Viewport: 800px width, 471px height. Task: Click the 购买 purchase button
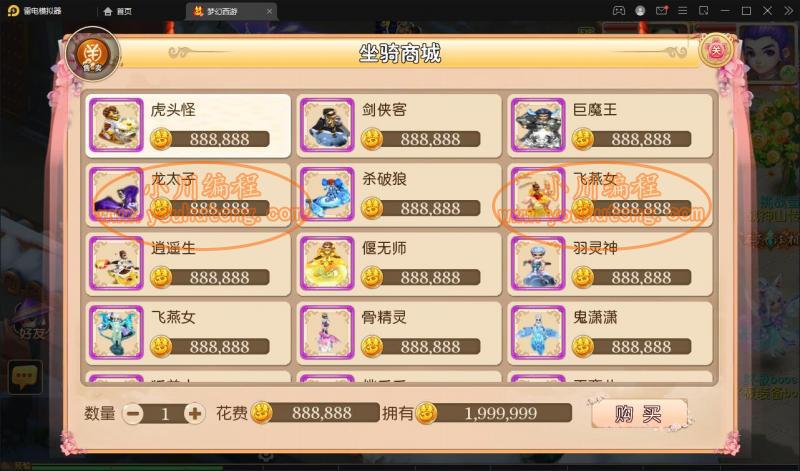pos(639,414)
